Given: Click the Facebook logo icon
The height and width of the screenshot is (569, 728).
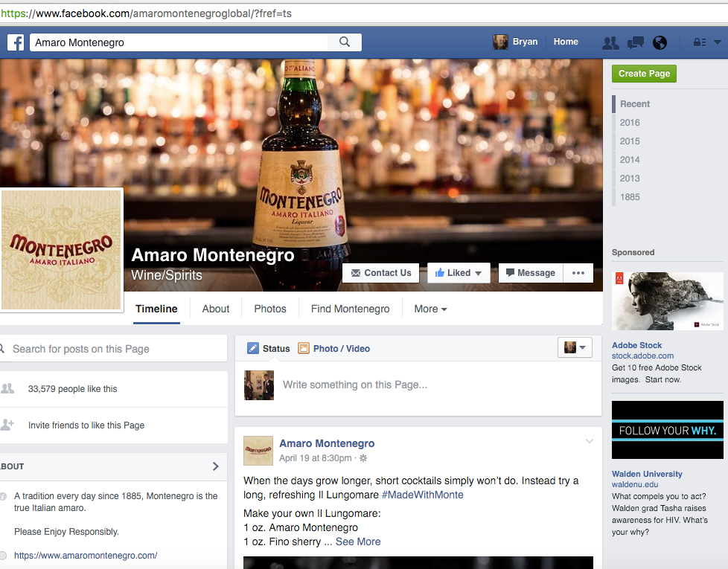Looking at the screenshot, I should [x=16, y=42].
